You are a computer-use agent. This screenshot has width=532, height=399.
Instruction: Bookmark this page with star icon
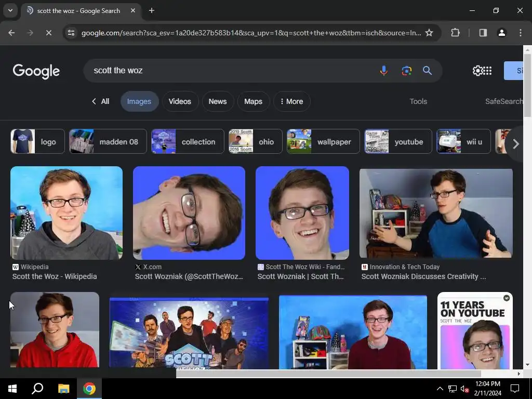tap(429, 33)
